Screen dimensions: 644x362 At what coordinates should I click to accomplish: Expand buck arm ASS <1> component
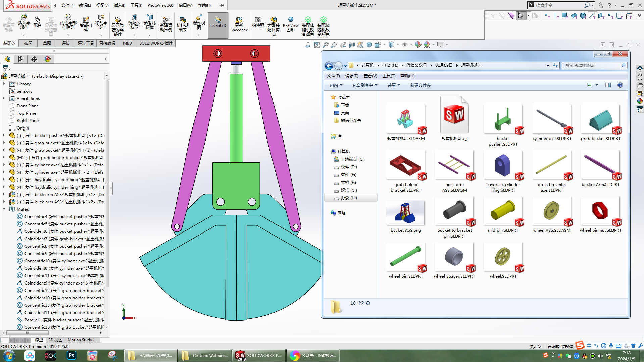pos(4,195)
